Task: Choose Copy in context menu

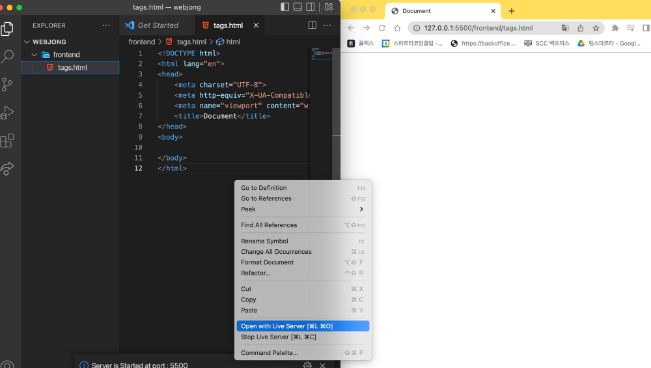Action: tap(303, 299)
